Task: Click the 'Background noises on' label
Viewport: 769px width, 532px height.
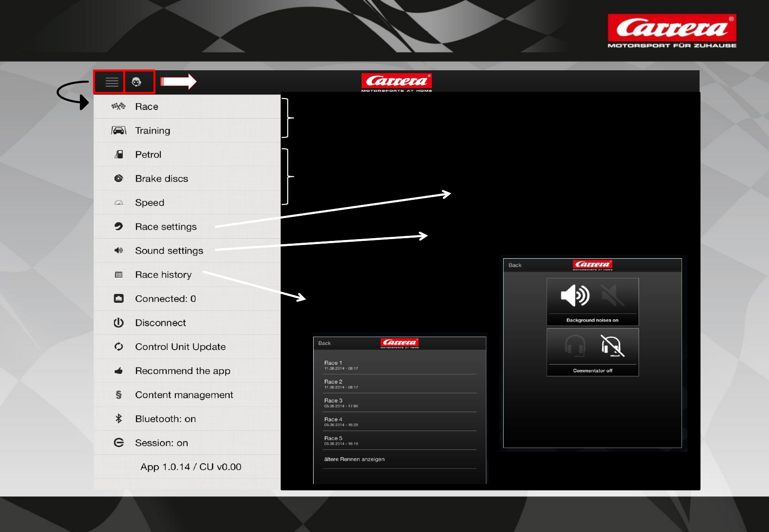Action: tap(592, 320)
